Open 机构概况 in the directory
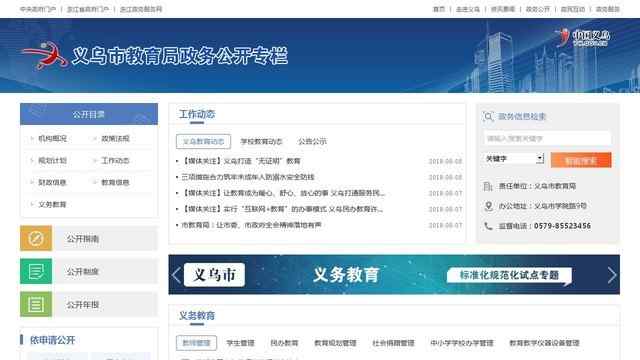Image resolution: width=640 pixels, height=360 pixels. 52,139
